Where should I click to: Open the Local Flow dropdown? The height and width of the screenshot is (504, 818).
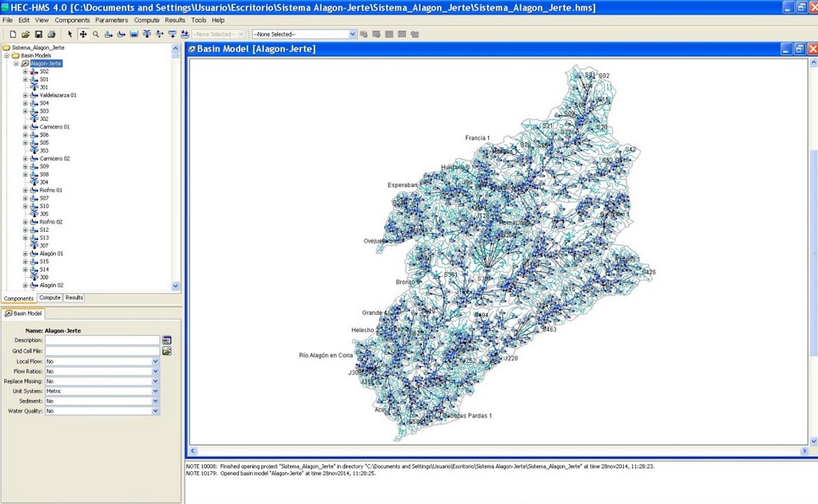tap(155, 361)
